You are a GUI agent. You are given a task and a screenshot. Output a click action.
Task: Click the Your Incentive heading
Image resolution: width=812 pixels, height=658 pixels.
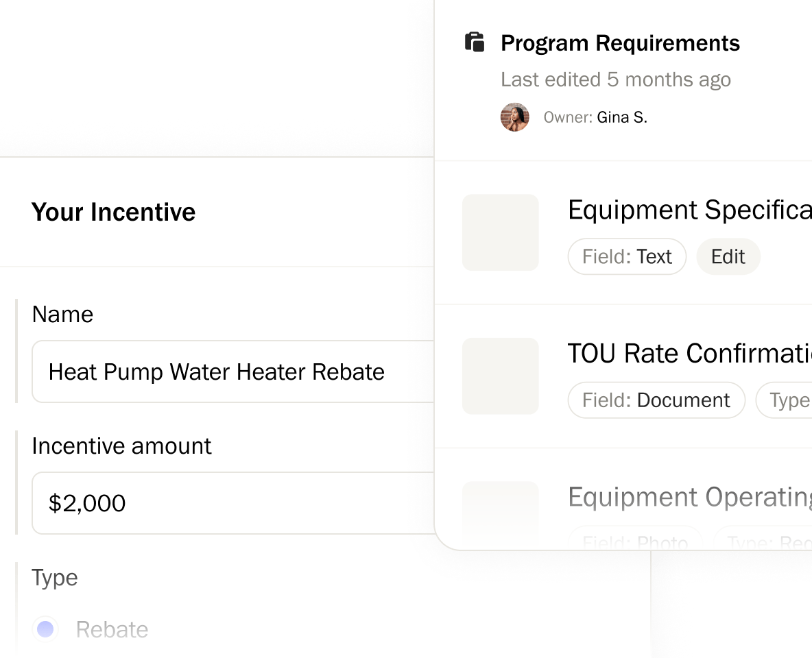tap(114, 212)
